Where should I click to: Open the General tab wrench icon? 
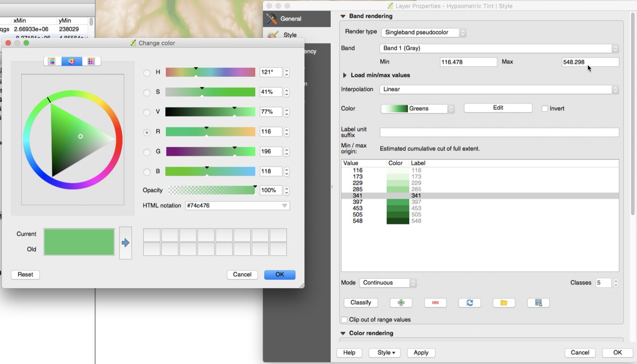click(297, 19)
